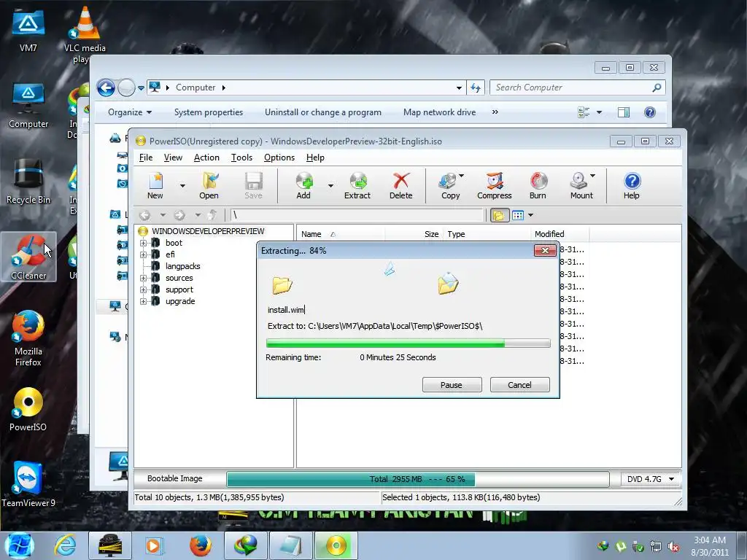Open the View menu in PowerISO
Screen dimensions: 747x560
173,157
